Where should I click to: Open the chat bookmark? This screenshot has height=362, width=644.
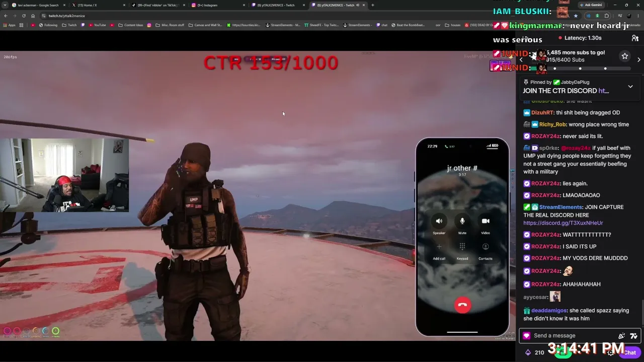(x=381, y=25)
